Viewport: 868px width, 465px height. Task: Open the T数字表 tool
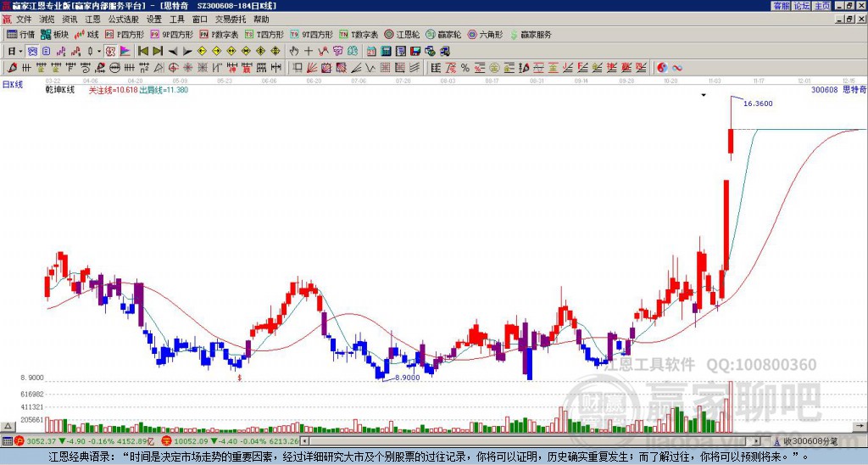[x=359, y=34]
